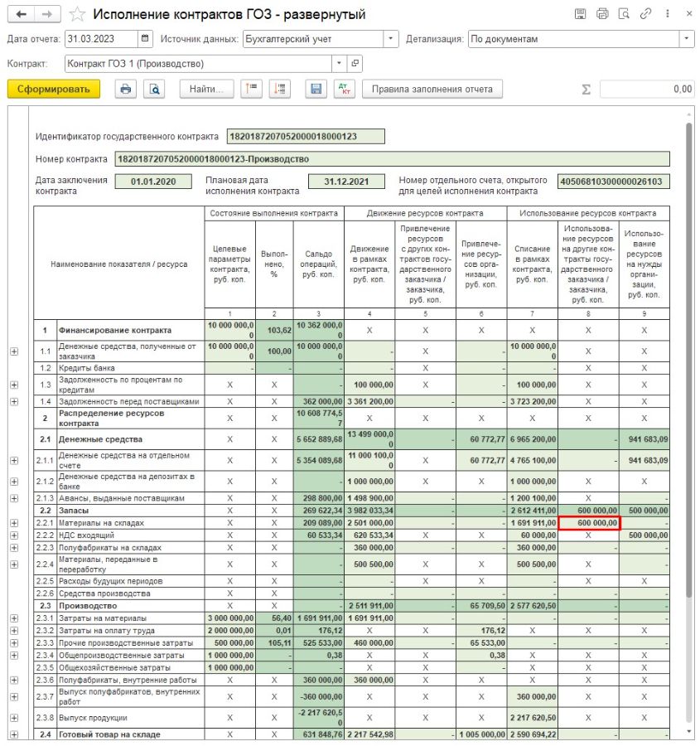Add report to favorites with star icon
The width and height of the screenshot is (700, 746).
77,14
